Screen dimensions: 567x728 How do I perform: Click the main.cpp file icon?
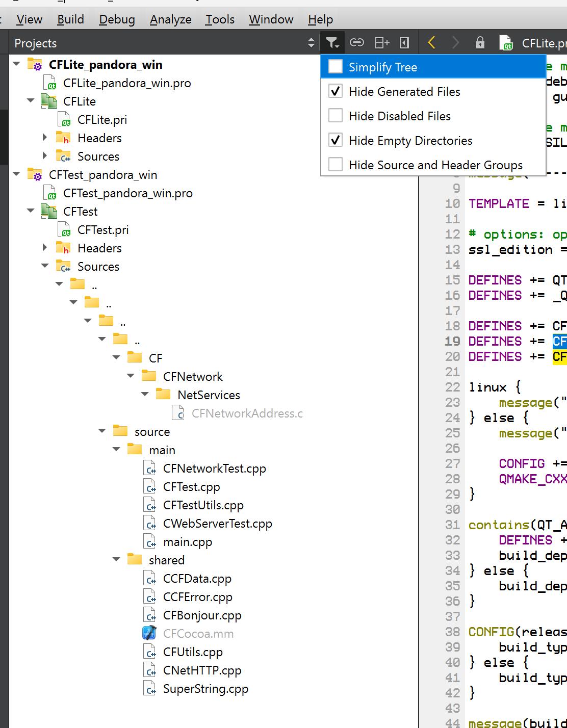tap(149, 541)
